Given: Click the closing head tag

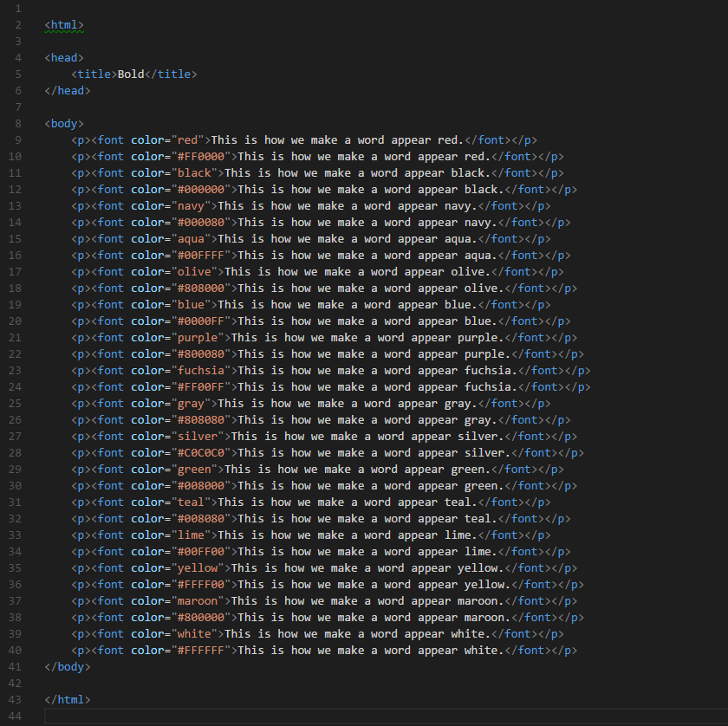Looking at the screenshot, I should tap(68, 90).
